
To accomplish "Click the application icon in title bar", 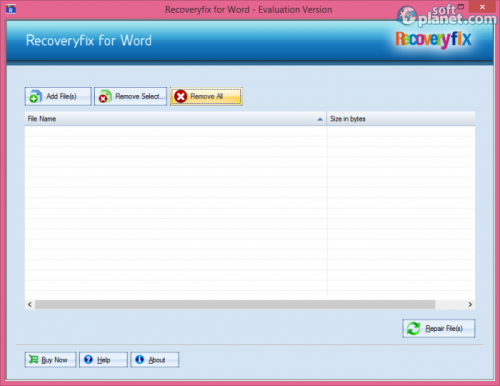I will 11,9.
